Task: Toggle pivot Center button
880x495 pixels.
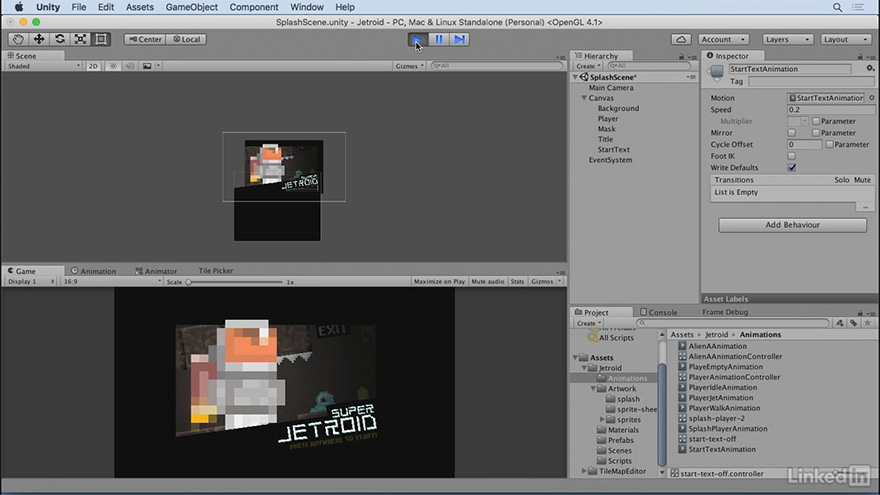Action: tap(145, 39)
